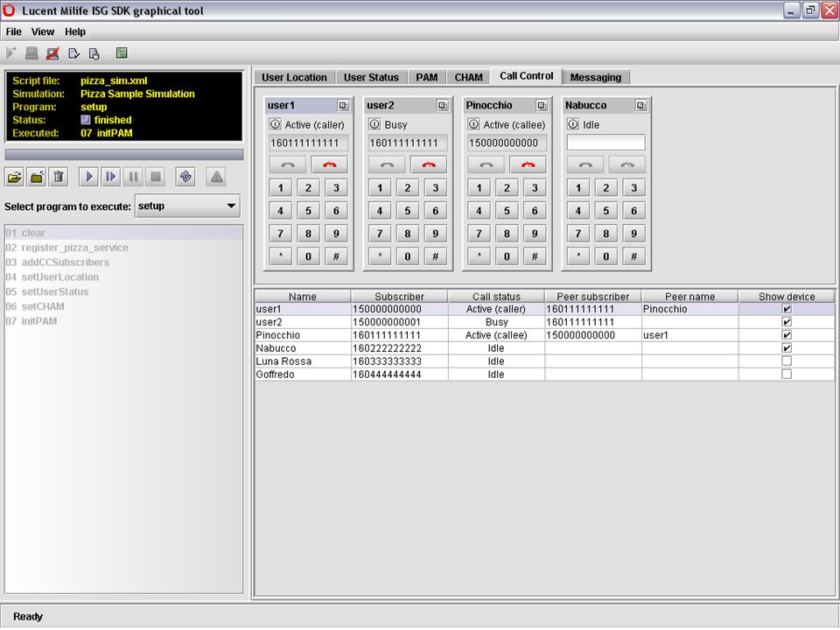The image size is (840, 630).
Task: Check Show device for Luna Rossa
Action: (787, 361)
